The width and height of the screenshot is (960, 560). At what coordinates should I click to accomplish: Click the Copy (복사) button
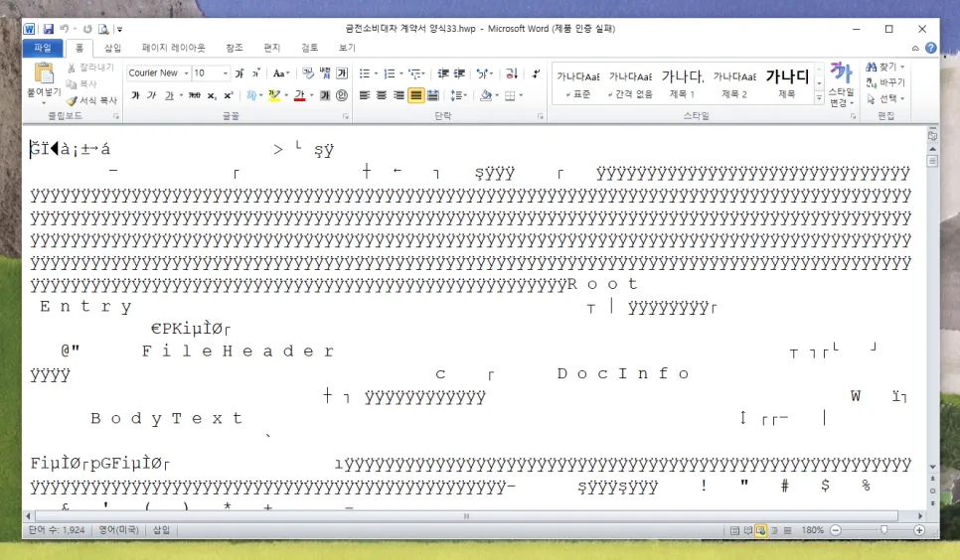[x=81, y=83]
